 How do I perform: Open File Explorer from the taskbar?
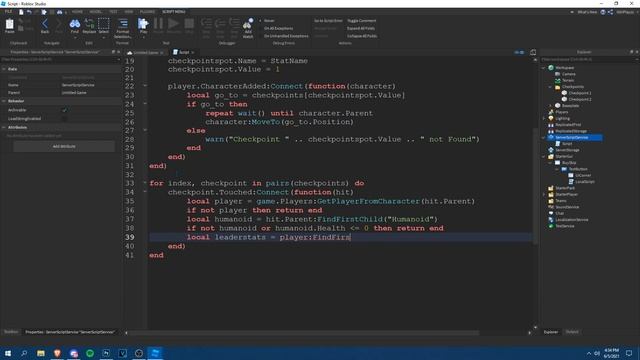tap(40, 353)
